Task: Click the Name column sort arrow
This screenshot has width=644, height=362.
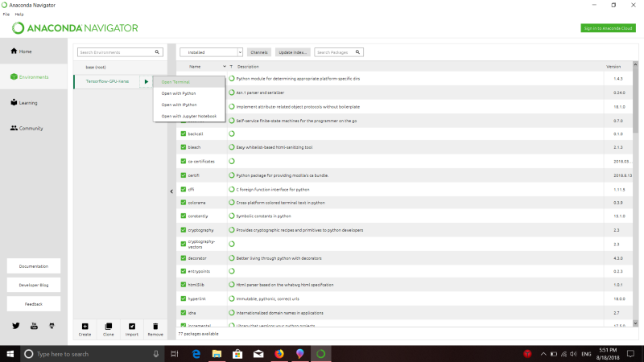Action: [225, 67]
